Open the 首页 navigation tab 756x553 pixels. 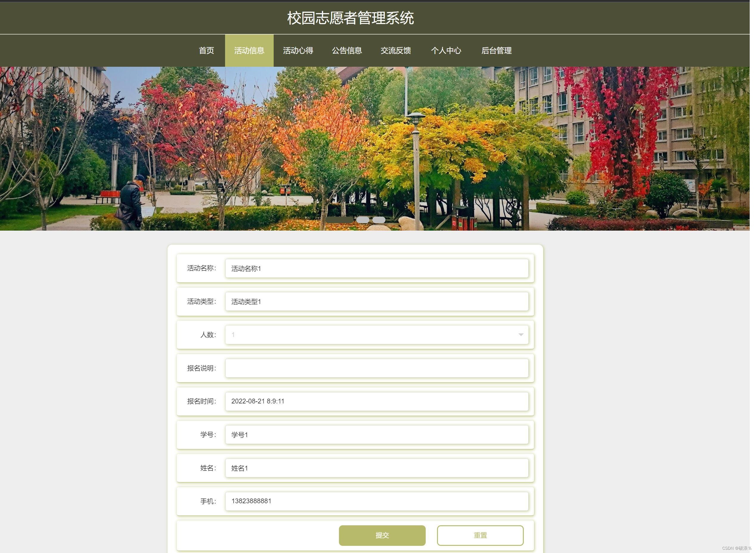pos(206,51)
